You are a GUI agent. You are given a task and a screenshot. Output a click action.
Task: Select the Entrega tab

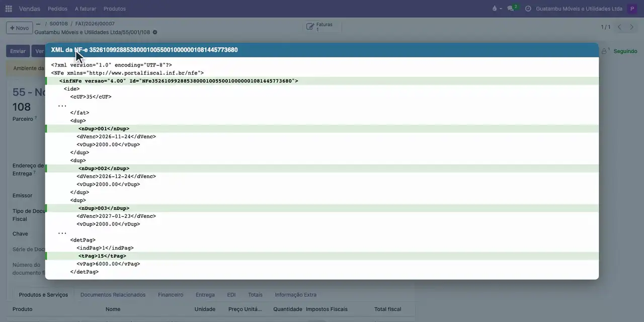(x=205, y=295)
